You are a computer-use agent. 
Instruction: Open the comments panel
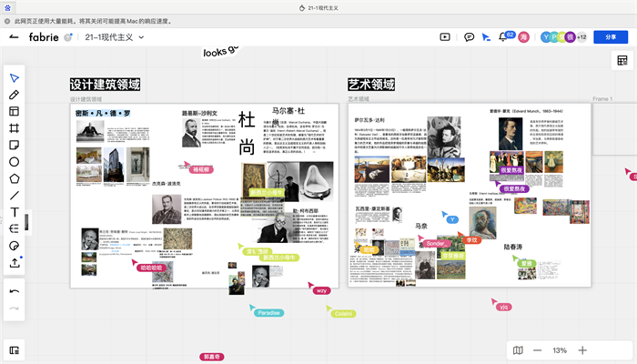coord(470,37)
